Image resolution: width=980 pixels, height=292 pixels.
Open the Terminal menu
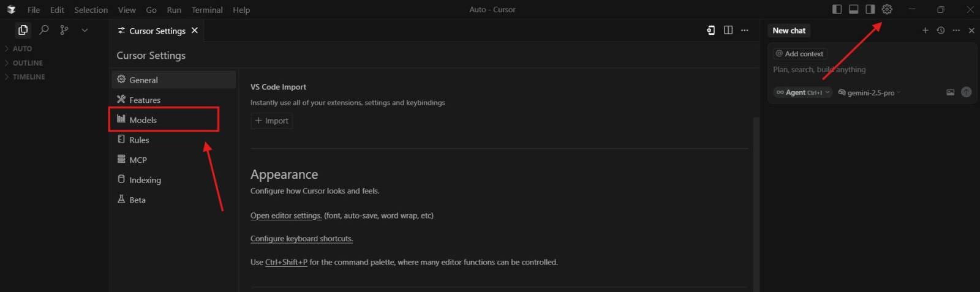(207, 10)
